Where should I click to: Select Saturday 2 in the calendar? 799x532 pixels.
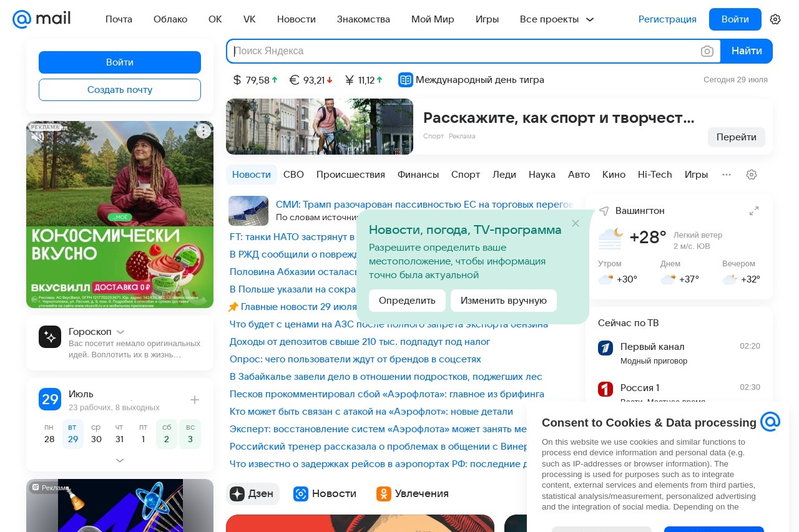[x=167, y=433]
